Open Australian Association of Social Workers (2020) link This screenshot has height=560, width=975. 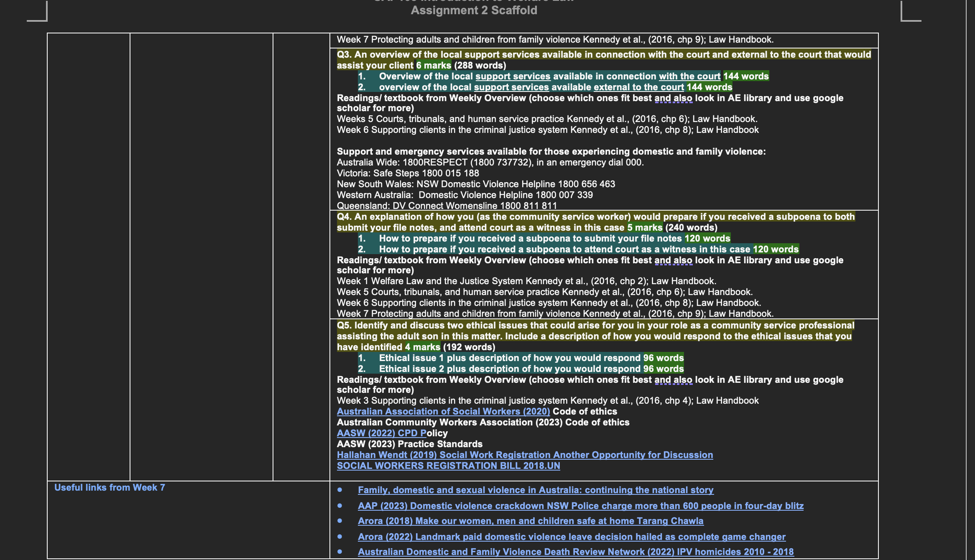tap(443, 412)
